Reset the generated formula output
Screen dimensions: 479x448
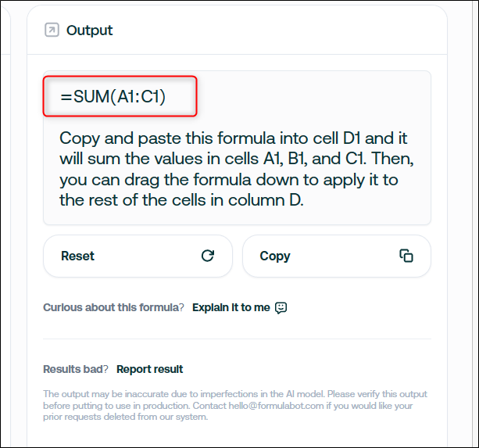[x=138, y=256]
